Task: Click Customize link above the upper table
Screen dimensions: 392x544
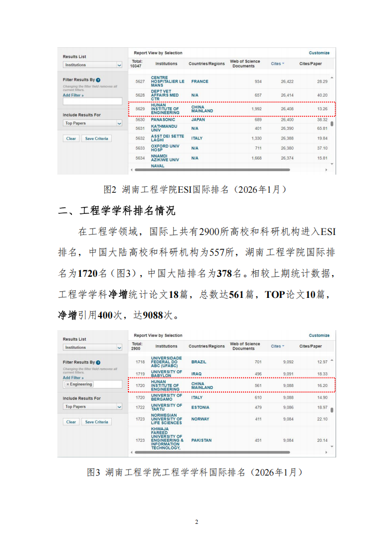Action: (x=319, y=53)
